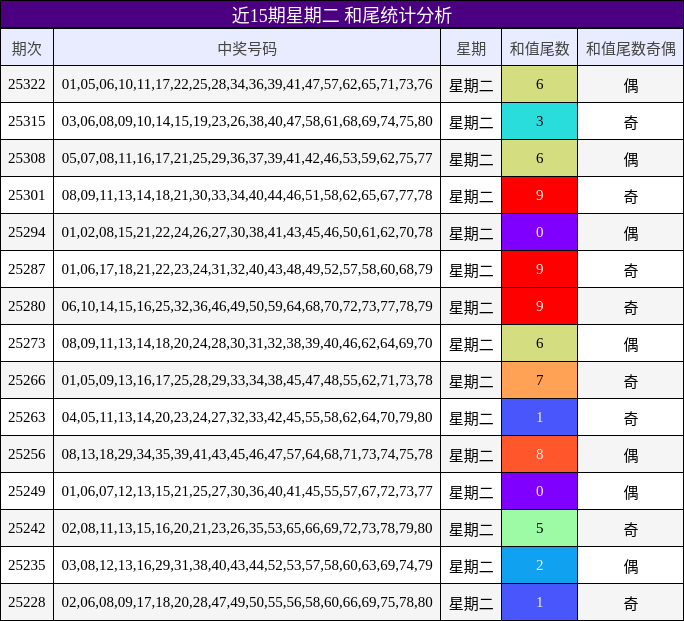Click the 奇 parity cell for issue 25301
This screenshot has height=621, width=684.
pyautogui.click(x=630, y=195)
